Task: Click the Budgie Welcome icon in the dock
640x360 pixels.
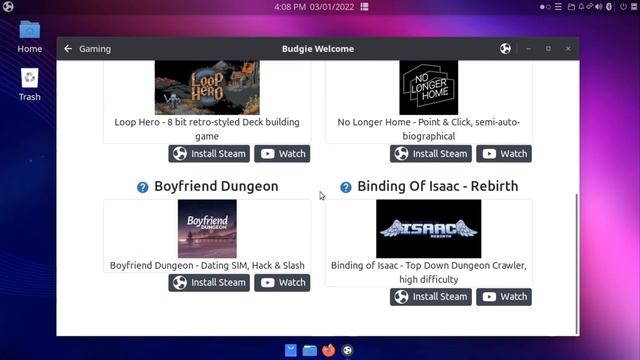Action: pyautogui.click(x=347, y=350)
